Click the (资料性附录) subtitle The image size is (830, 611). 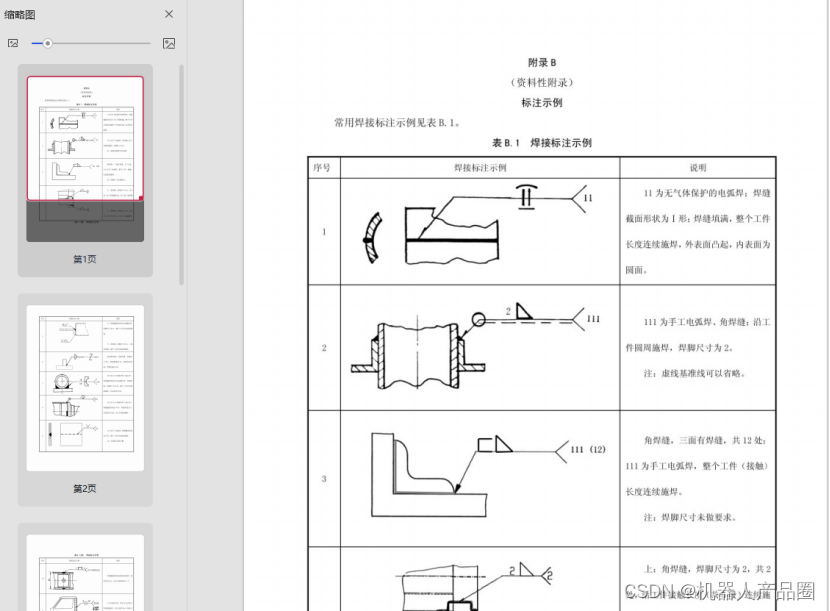[x=542, y=83]
